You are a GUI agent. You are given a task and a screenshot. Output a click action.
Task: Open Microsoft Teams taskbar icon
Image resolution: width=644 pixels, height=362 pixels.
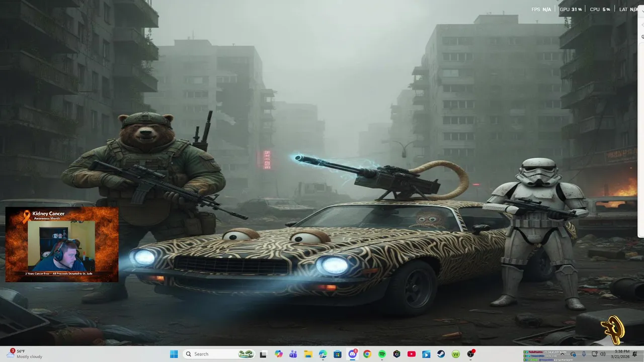[293, 354]
